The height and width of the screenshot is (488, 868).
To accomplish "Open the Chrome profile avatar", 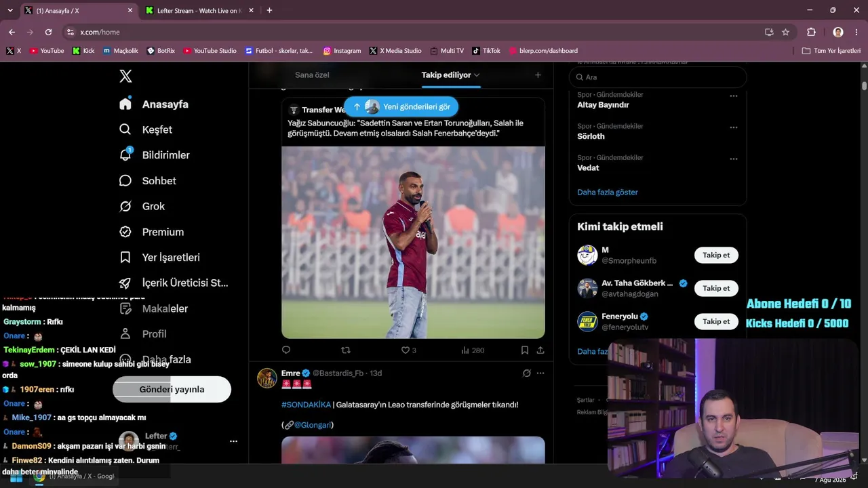I will (838, 32).
